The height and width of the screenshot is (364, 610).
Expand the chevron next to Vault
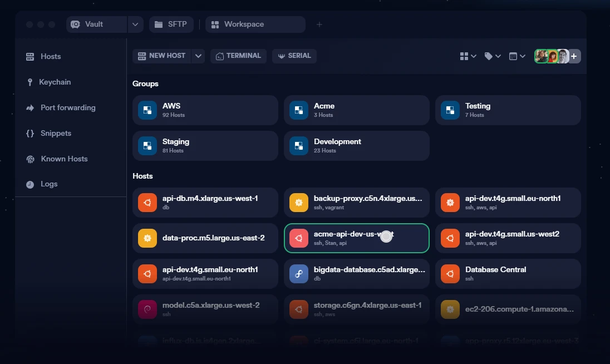point(135,24)
